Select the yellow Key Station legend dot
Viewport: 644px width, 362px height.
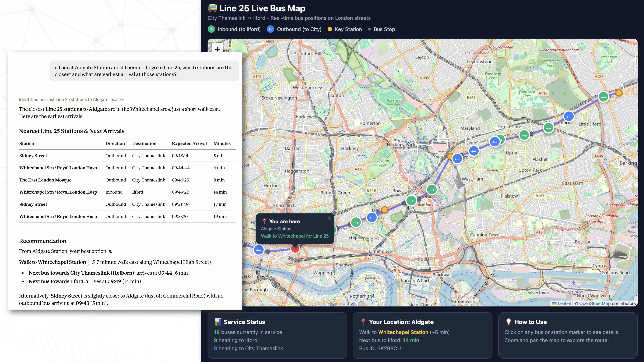[x=330, y=29]
